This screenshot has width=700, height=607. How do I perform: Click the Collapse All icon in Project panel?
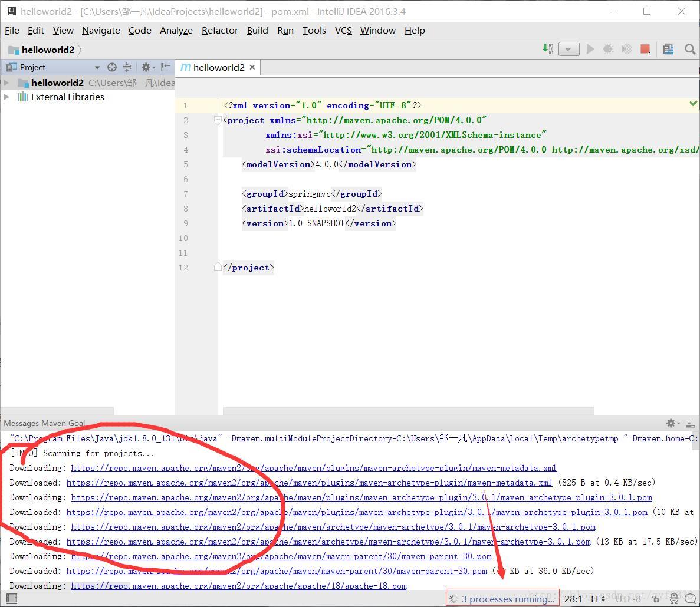coord(127,67)
